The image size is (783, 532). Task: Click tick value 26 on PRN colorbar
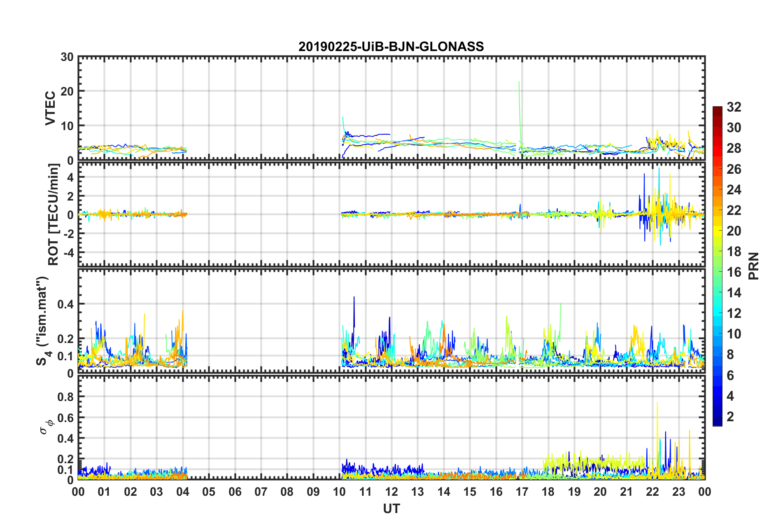pos(734,169)
